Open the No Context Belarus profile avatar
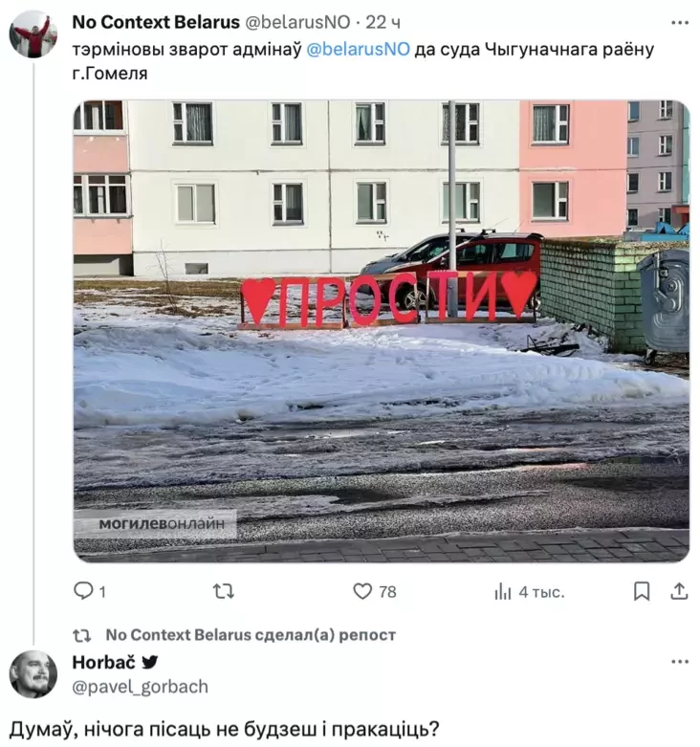Image resolution: width=700 pixels, height=747 pixels. 33,34
